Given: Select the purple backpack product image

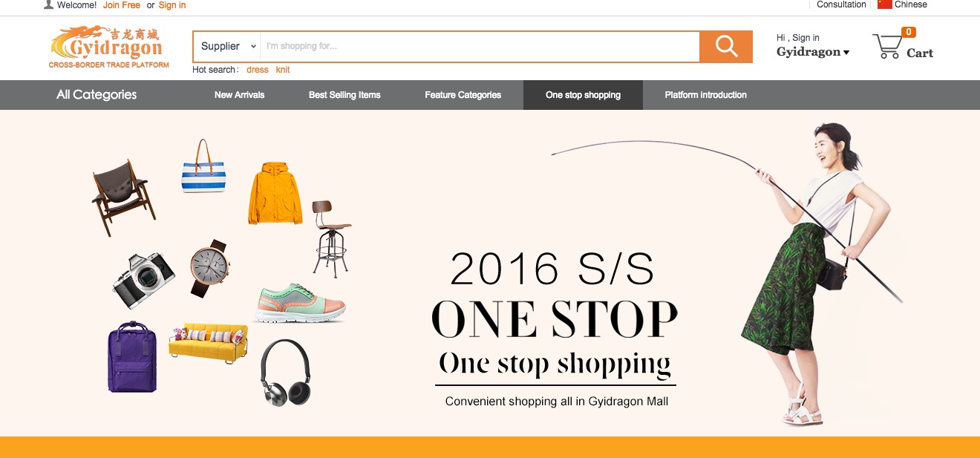Looking at the screenshot, I should tap(132, 357).
